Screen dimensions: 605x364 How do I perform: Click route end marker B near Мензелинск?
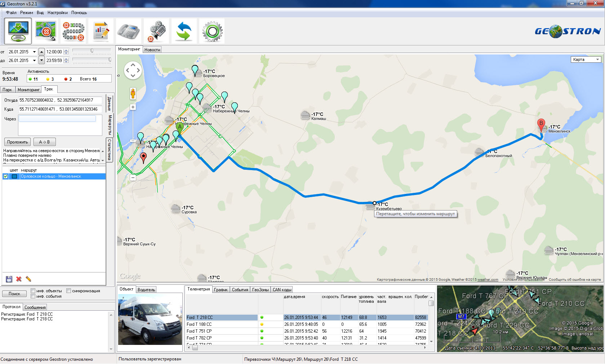point(541,125)
